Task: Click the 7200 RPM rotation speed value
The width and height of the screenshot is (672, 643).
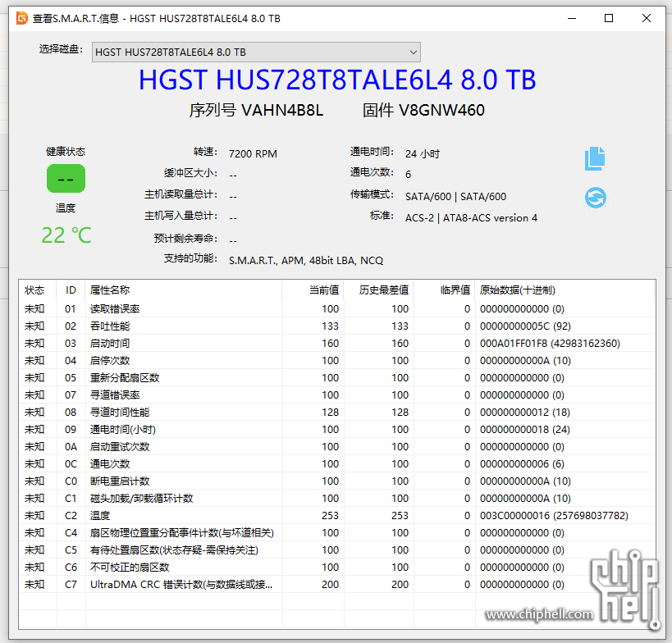Action: click(253, 154)
